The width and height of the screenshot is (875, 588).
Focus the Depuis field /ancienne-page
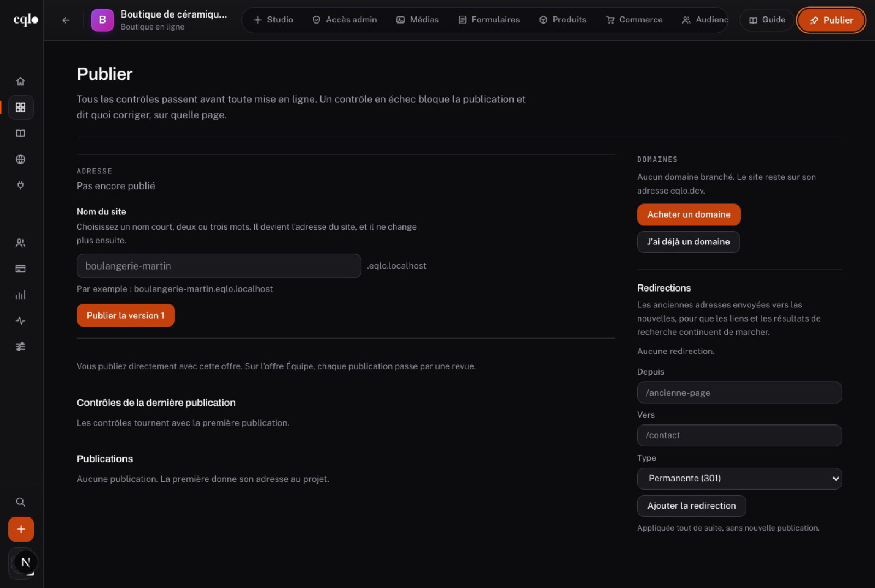739,393
